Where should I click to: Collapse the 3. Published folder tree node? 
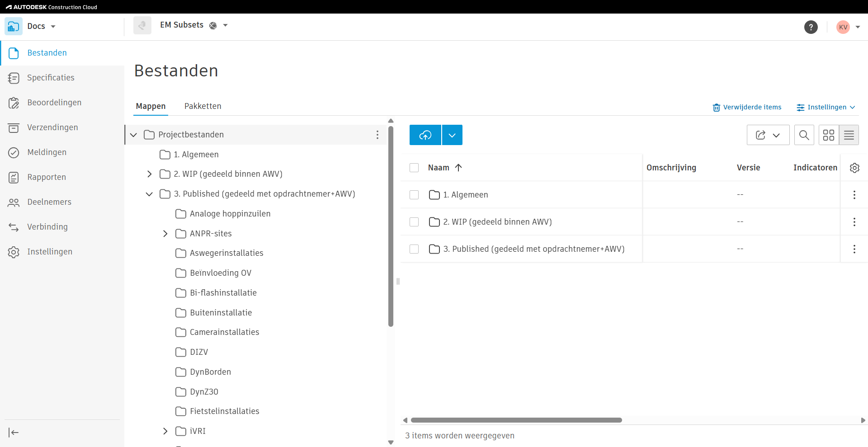[x=149, y=194]
